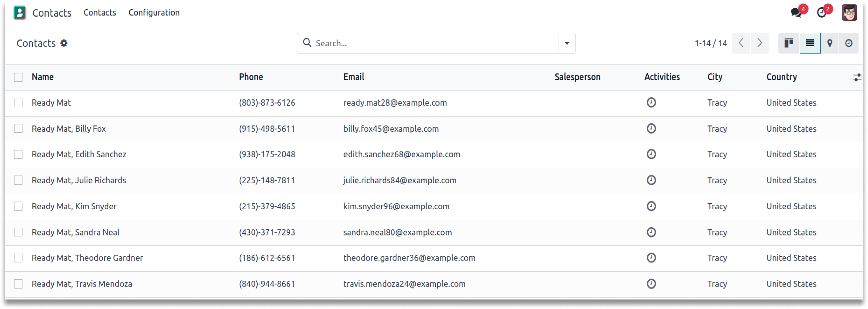868x309 pixels.
Task: Click the Activities column header
Action: coord(662,77)
